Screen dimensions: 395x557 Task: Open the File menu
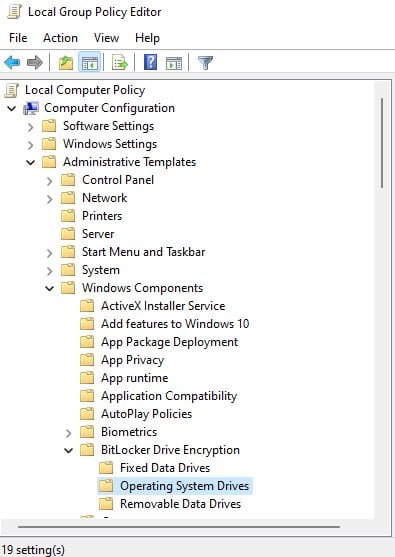[x=18, y=38]
